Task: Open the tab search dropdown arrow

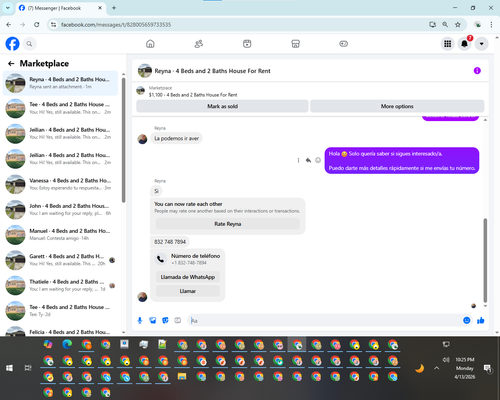Action: [8, 8]
